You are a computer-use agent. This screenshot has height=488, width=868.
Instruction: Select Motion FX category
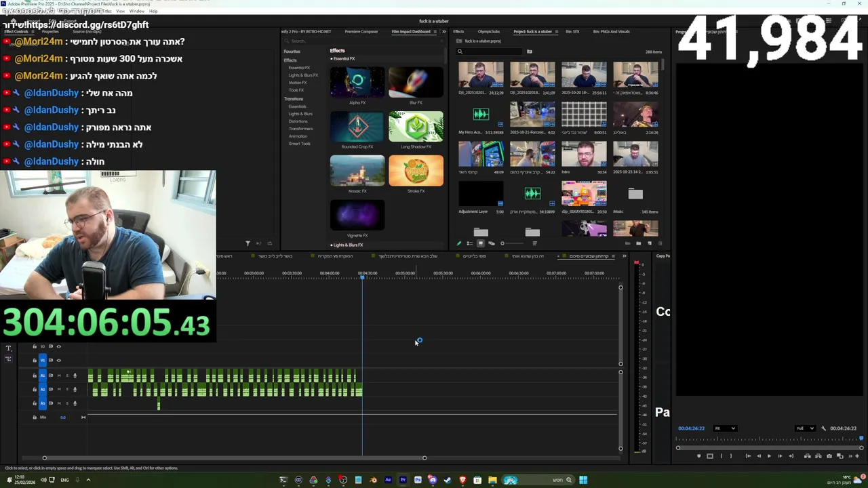298,83
